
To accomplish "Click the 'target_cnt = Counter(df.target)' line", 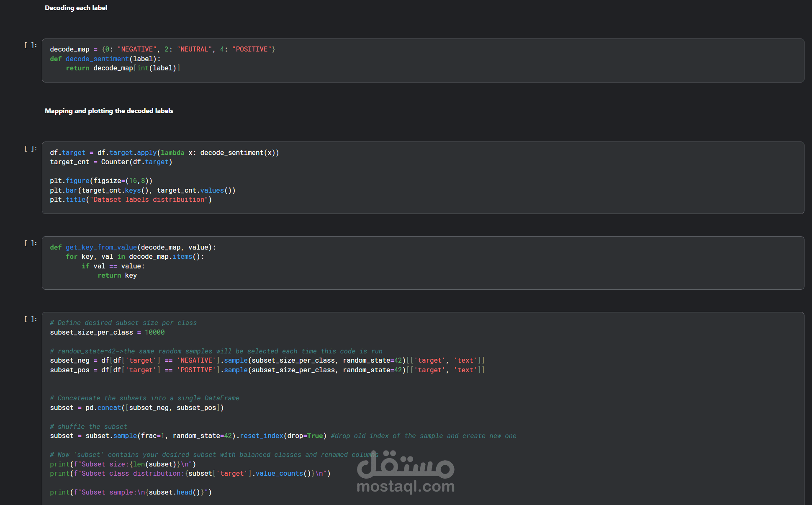I will tap(111, 162).
